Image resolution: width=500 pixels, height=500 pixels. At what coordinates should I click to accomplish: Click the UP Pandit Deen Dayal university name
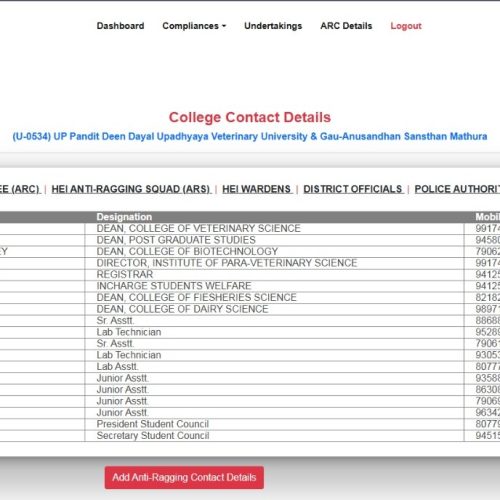pyautogui.click(x=250, y=136)
